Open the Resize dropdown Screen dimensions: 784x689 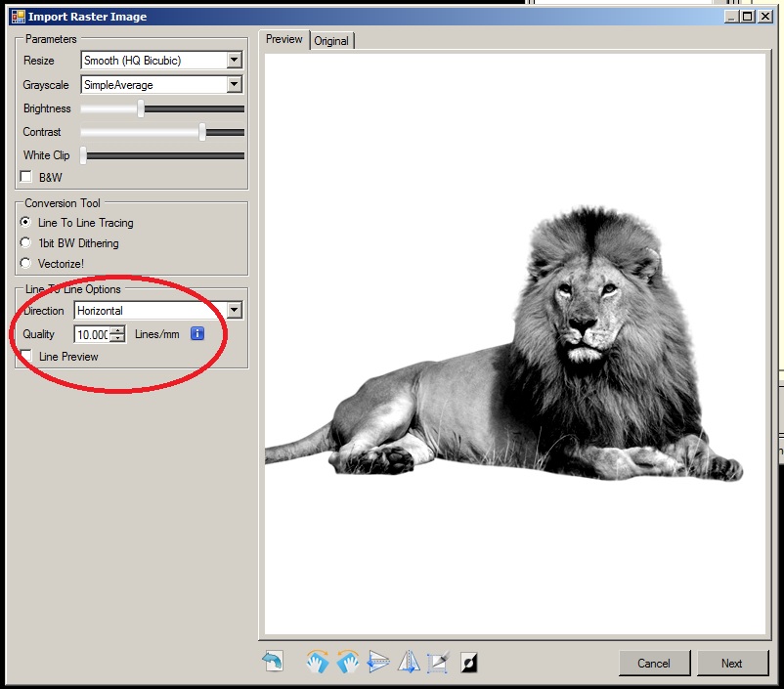(234, 60)
